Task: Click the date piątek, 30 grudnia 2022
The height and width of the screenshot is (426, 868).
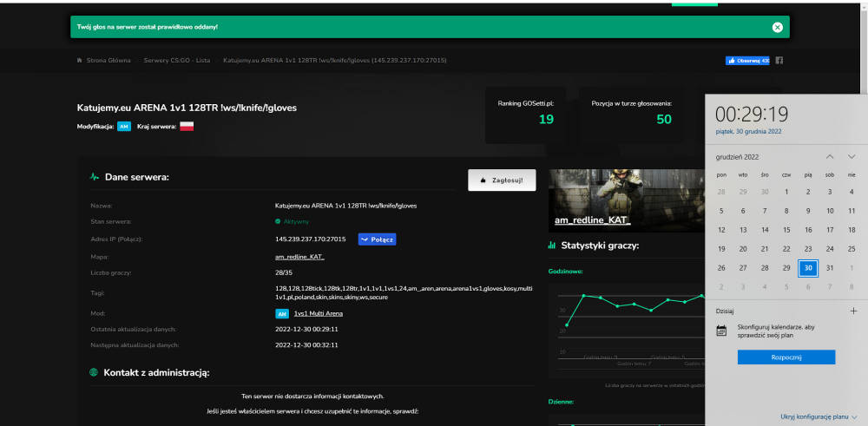Action: [748, 132]
